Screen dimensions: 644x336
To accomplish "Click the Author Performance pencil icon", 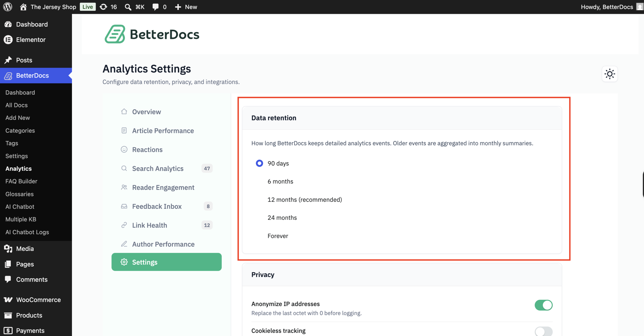I will 124,244.
